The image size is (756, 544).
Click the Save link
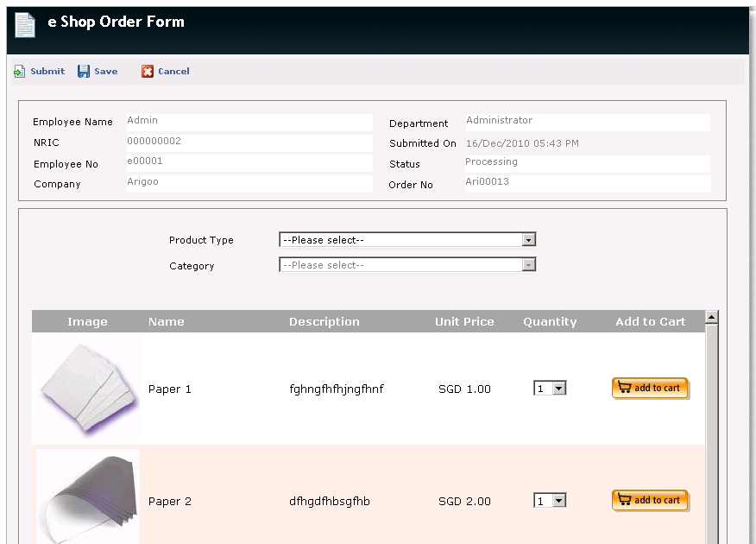tap(105, 72)
